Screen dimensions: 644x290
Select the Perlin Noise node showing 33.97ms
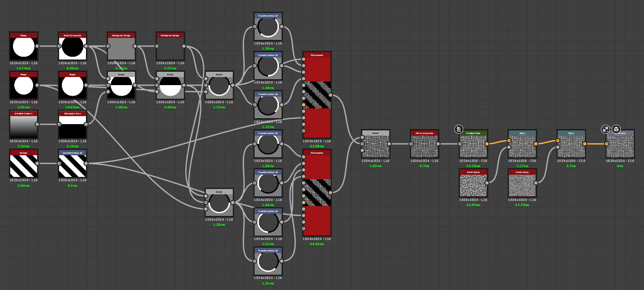(473, 183)
